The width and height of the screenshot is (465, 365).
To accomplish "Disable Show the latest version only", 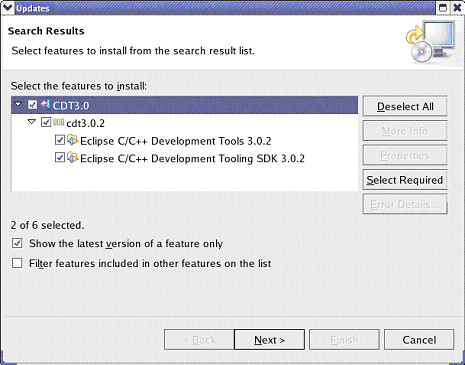I will coord(17,243).
